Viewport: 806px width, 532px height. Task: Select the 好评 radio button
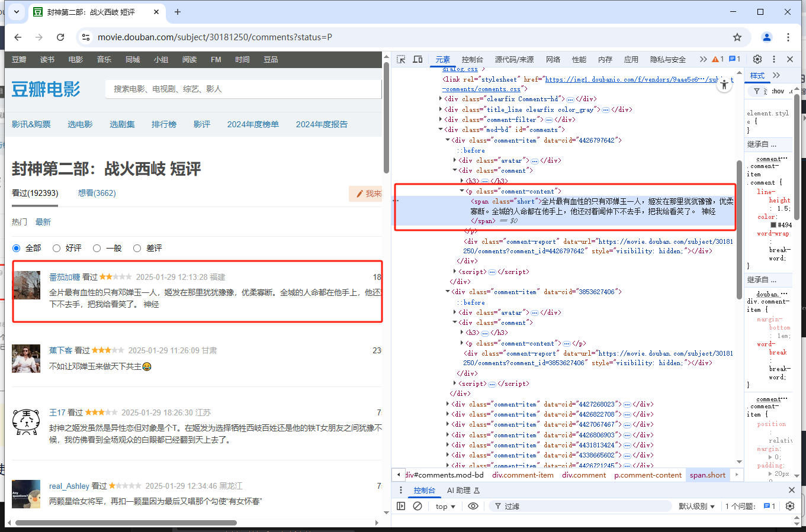(57, 248)
